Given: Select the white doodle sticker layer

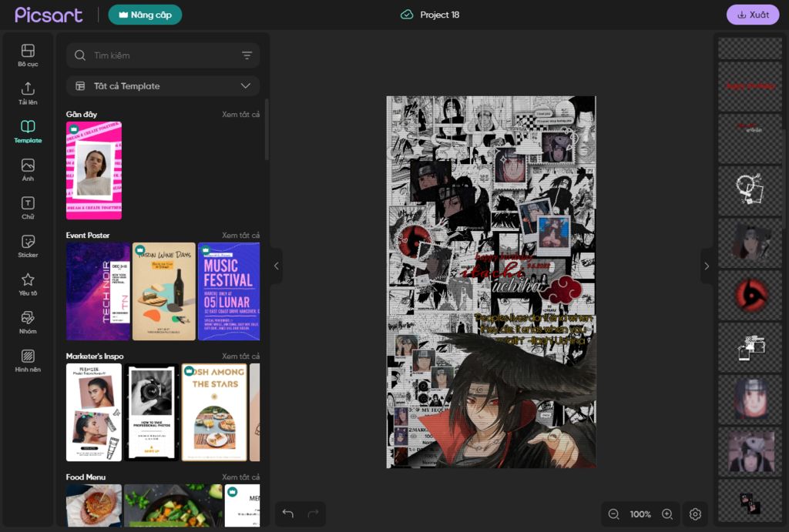Looking at the screenshot, I should (750, 191).
